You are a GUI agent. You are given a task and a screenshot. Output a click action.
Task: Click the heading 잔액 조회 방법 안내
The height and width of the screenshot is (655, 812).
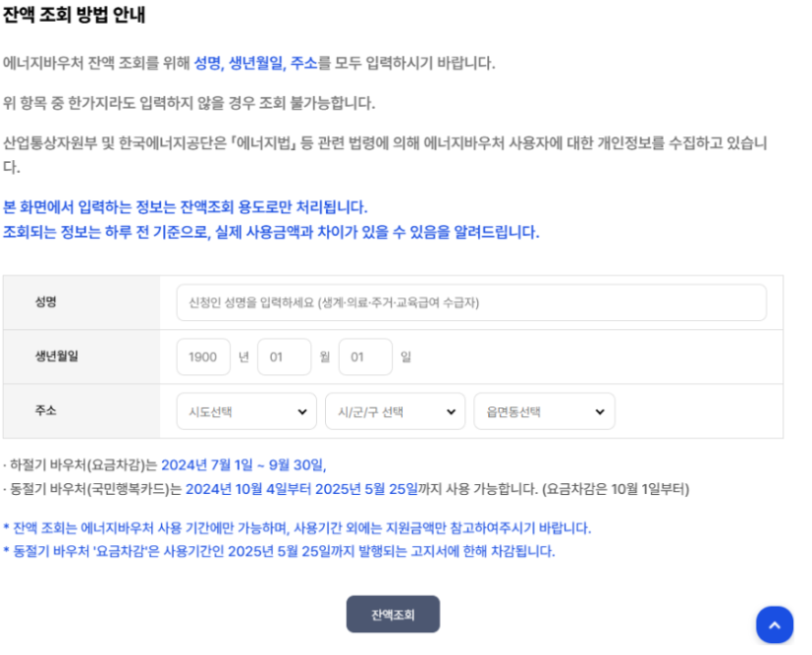point(74,15)
